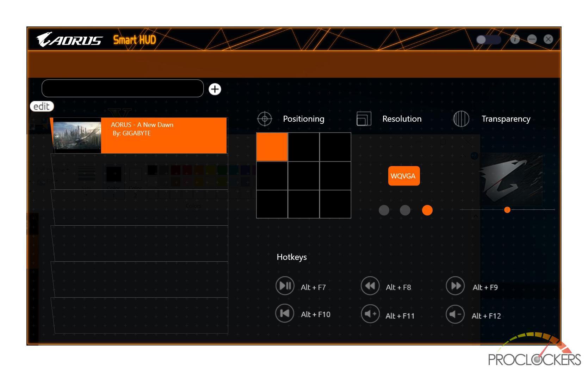Image resolution: width=588 pixels, height=372 pixels.
Task: Click the edit button
Action: point(42,106)
